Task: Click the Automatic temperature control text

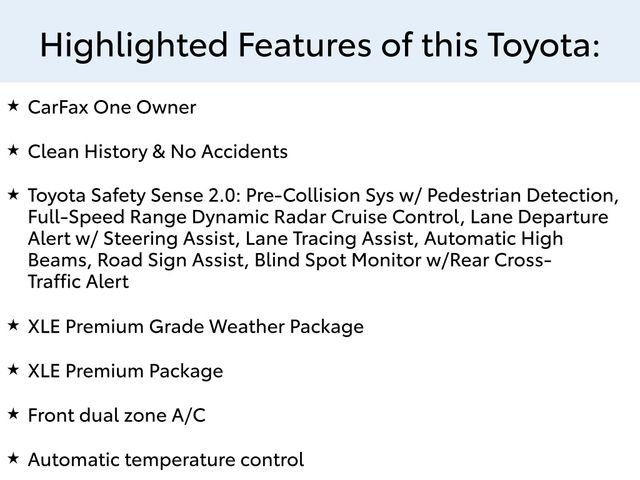Action: (166, 460)
